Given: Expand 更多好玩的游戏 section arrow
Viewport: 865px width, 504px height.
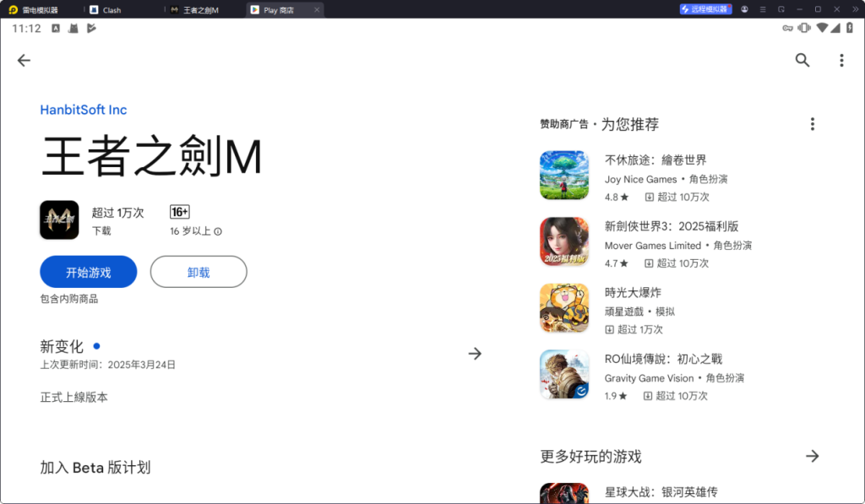Looking at the screenshot, I should 812,456.
